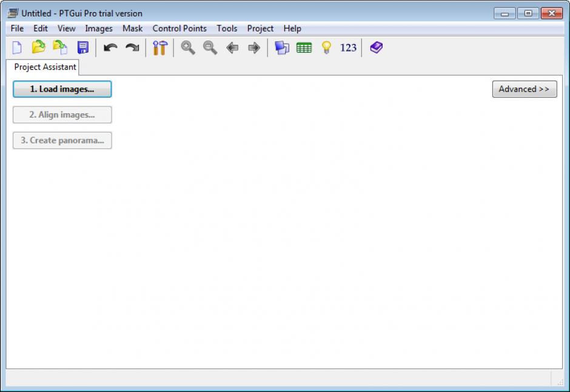Click the resize grip in the status bar corner
The width and height of the screenshot is (570, 392).
[x=560, y=382]
